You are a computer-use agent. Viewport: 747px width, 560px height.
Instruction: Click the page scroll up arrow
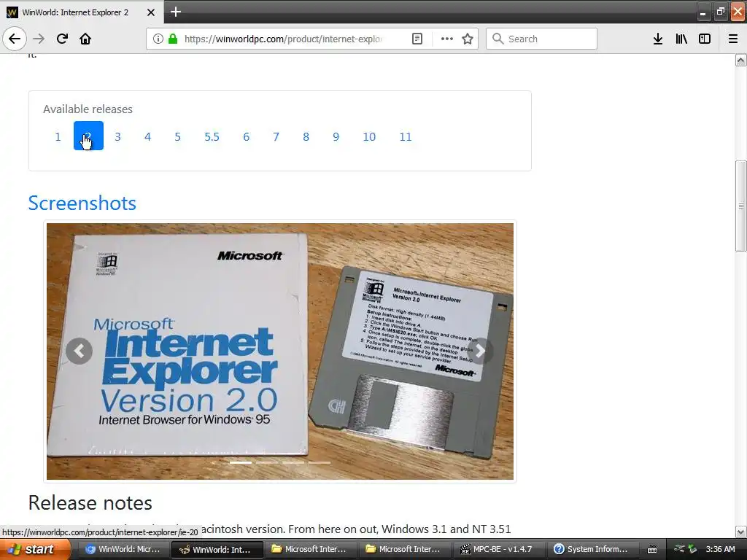click(x=740, y=60)
